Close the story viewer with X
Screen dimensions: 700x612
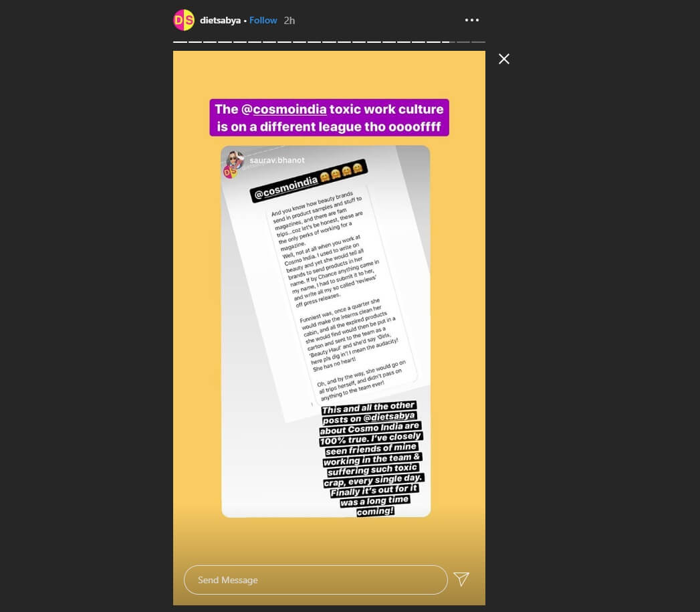[x=504, y=59]
